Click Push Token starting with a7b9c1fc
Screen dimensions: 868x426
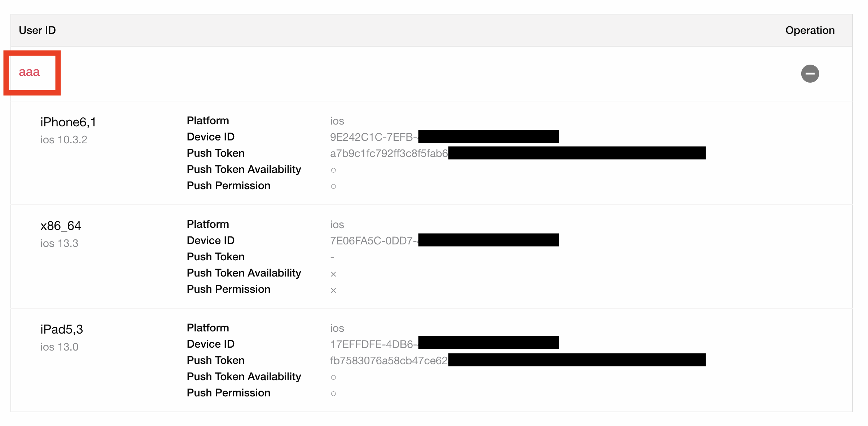(x=518, y=153)
